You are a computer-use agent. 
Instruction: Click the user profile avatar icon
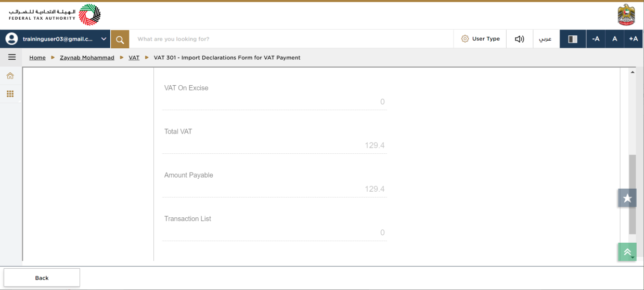pyautogui.click(x=11, y=39)
